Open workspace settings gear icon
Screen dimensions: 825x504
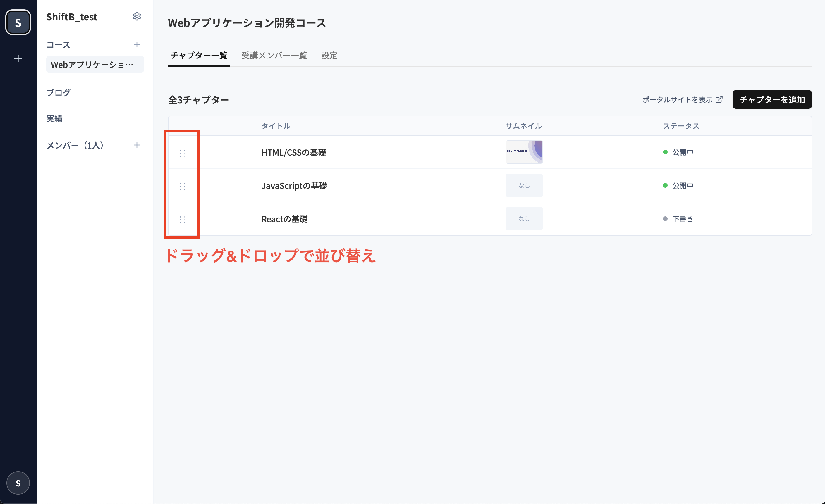coord(137,16)
